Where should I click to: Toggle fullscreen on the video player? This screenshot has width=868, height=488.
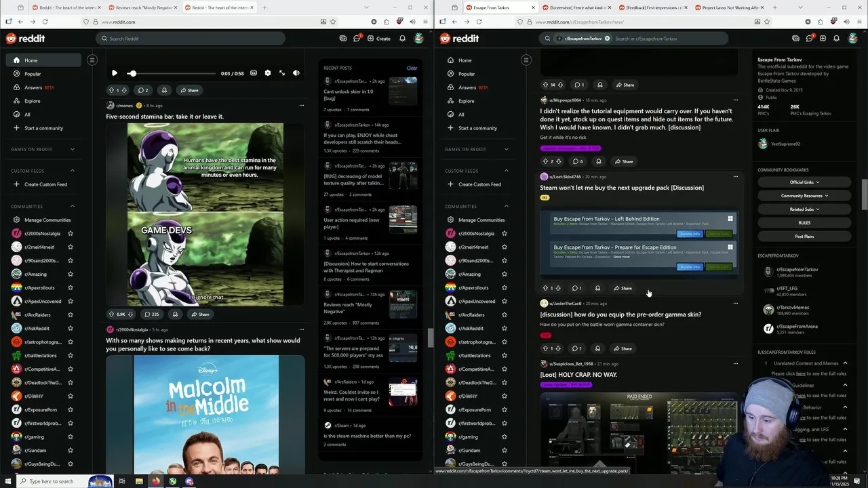[282, 73]
